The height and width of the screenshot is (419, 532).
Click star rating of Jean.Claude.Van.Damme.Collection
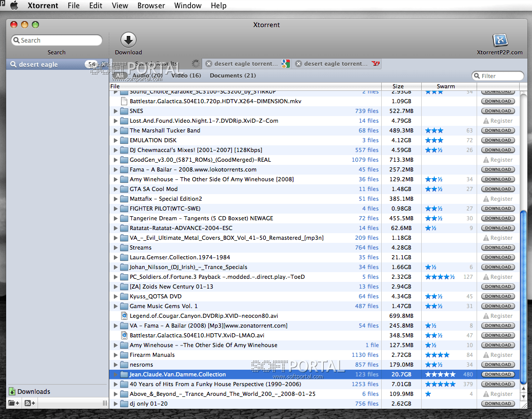point(440,374)
